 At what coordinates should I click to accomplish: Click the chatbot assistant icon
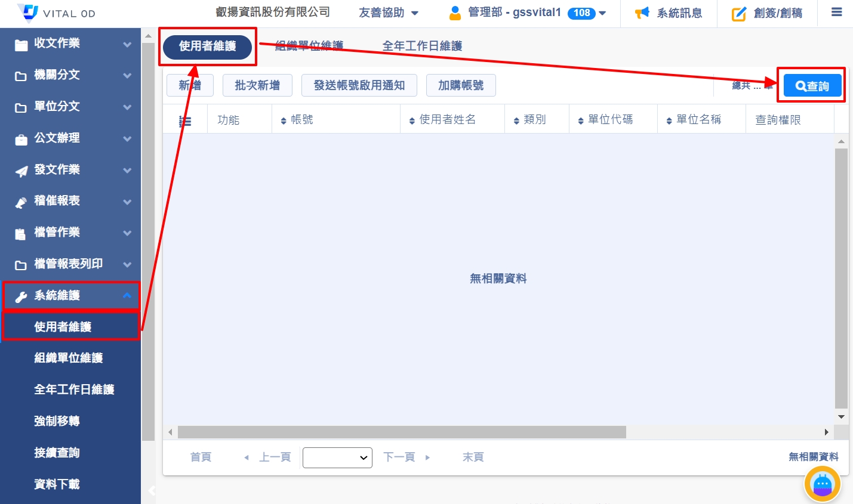pyautogui.click(x=822, y=484)
